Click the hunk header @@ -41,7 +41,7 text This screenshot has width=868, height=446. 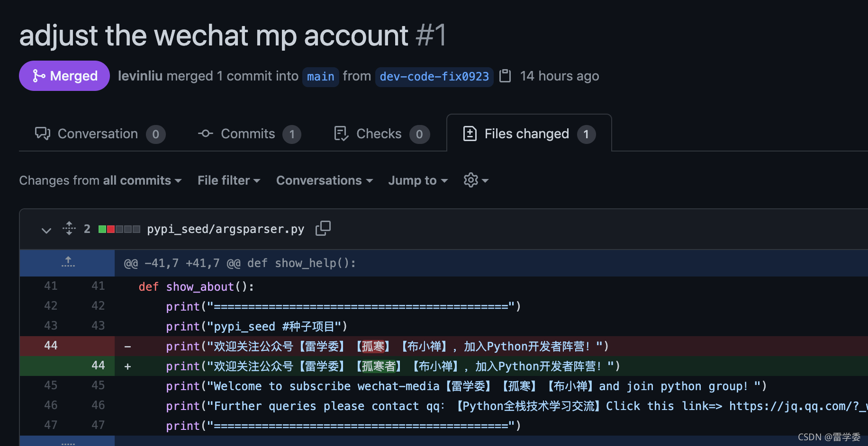pyautogui.click(x=240, y=263)
